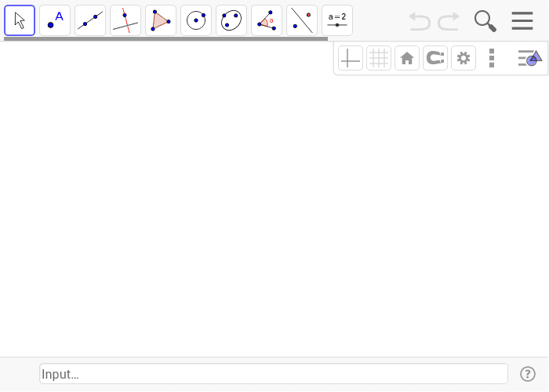Collapse the style bar panel
Viewport: 549px width, 392px height.
pyautogui.click(x=530, y=58)
